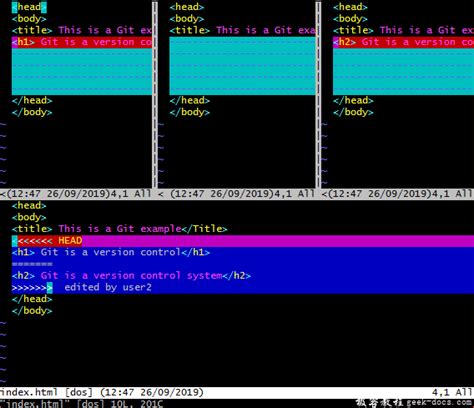Click the <body> line in the bottom merge pane
This screenshot has width=474, height=408.
[29, 217]
